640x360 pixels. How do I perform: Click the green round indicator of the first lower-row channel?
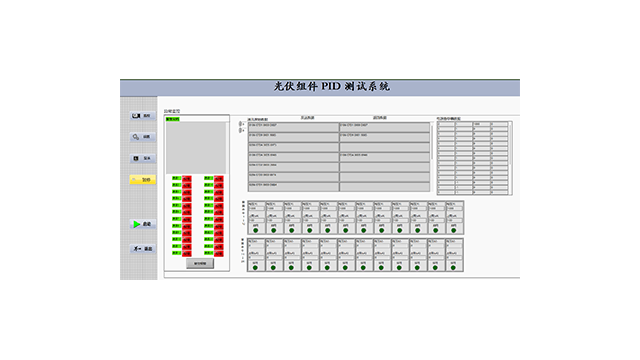256,268
